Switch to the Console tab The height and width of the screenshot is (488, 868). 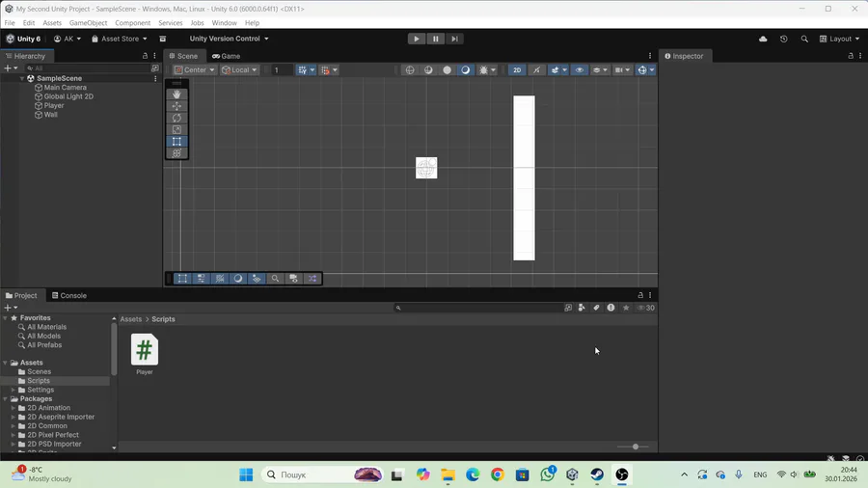tap(69, 295)
